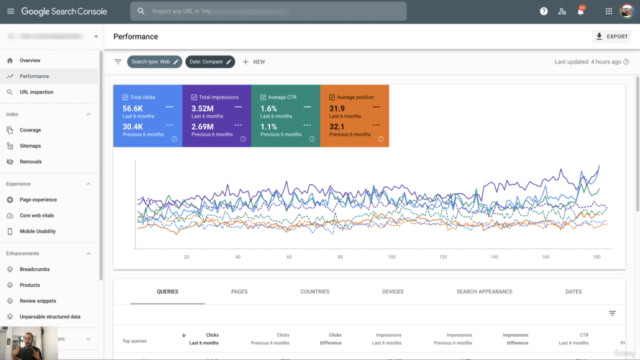Click the Mobile Usability phone icon

10,231
